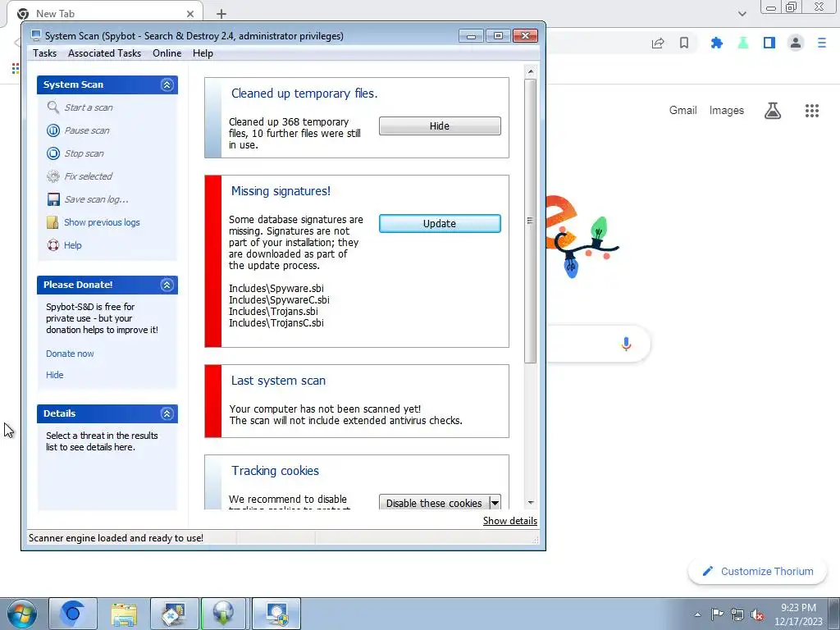Click the green flask extension icon
Viewport: 840px width, 630px height.
tap(743, 43)
